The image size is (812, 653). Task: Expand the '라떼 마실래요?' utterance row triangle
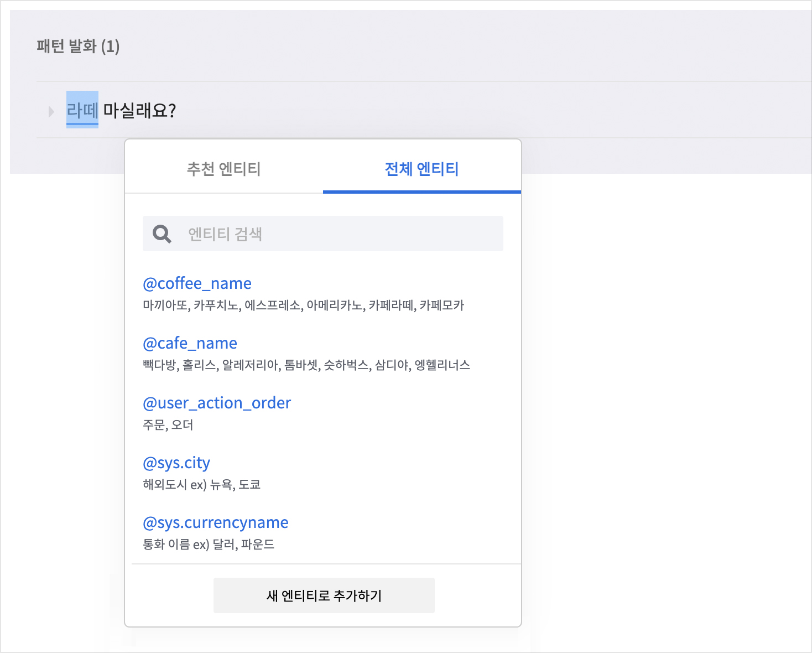(x=51, y=112)
